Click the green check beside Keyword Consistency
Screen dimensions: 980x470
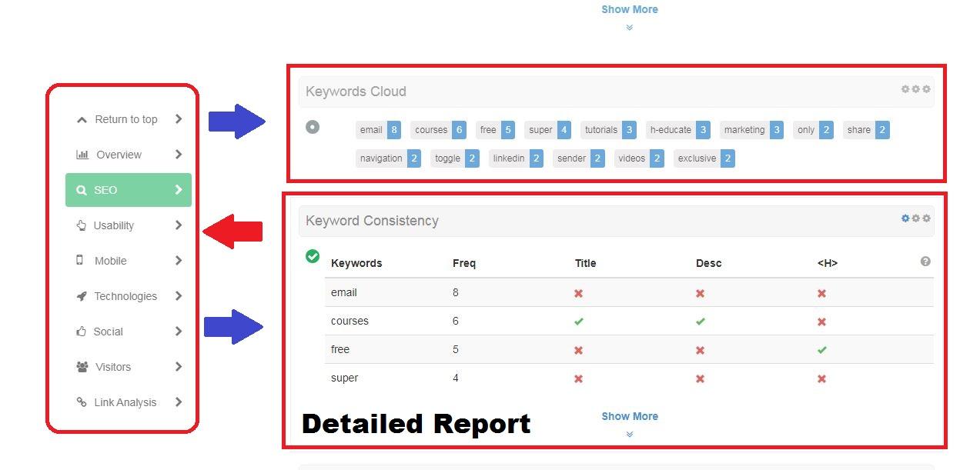[312, 257]
